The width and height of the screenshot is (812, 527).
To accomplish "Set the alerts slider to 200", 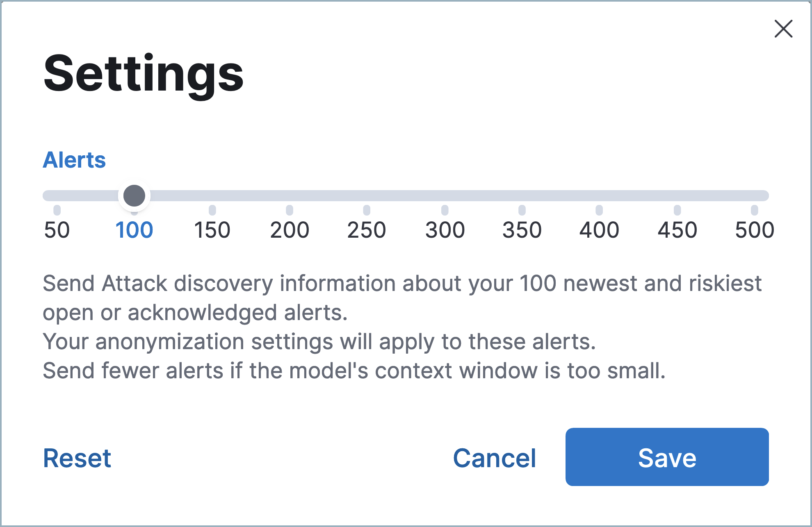I will pos(290,195).
